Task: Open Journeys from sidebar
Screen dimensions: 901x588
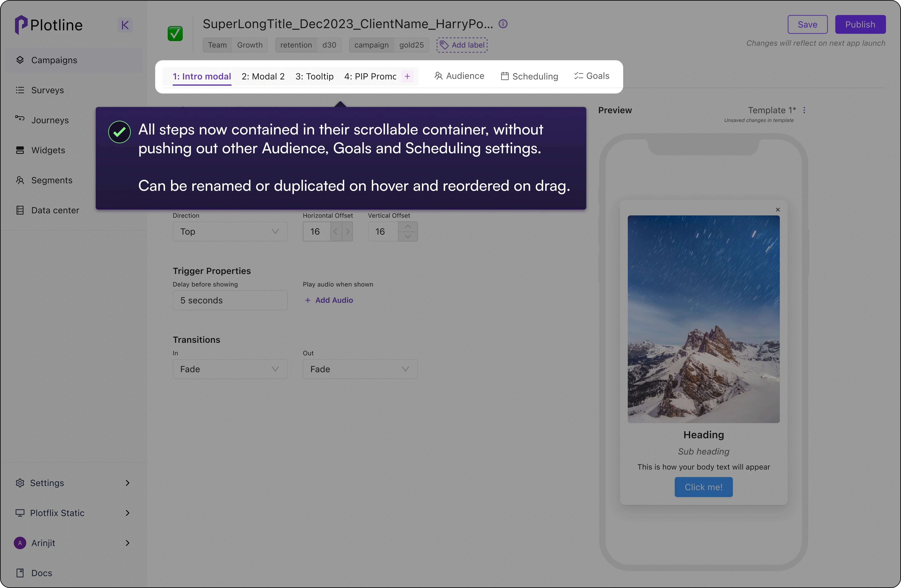Action: [x=50, y=120]
